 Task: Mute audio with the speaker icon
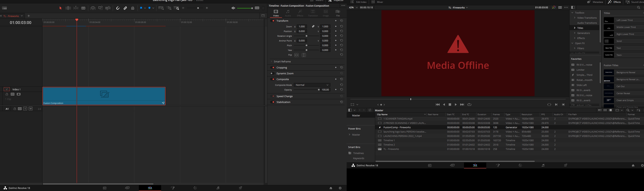pos(233,8)
